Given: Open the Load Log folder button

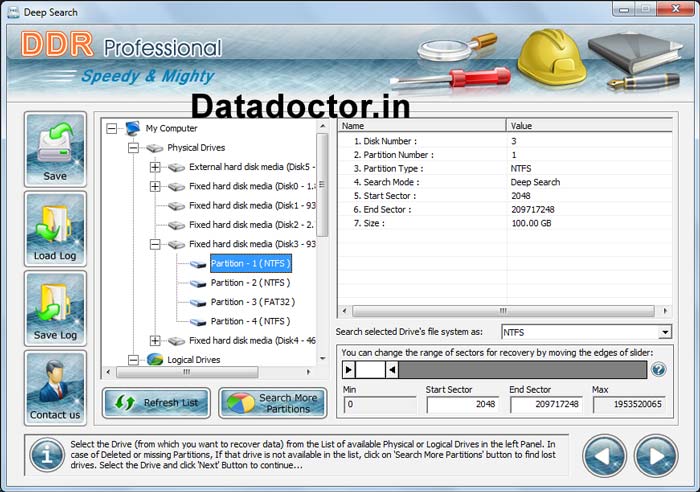Looking at the screenshot, I should point(55,229).
